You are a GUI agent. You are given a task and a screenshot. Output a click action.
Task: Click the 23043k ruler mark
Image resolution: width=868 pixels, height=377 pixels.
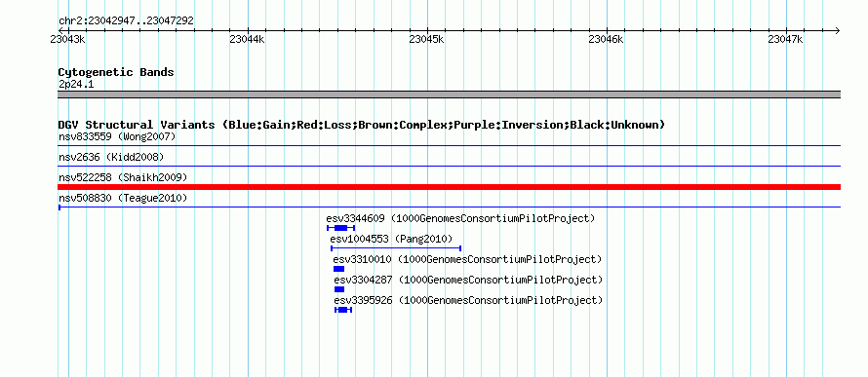[x=67, y=39]
